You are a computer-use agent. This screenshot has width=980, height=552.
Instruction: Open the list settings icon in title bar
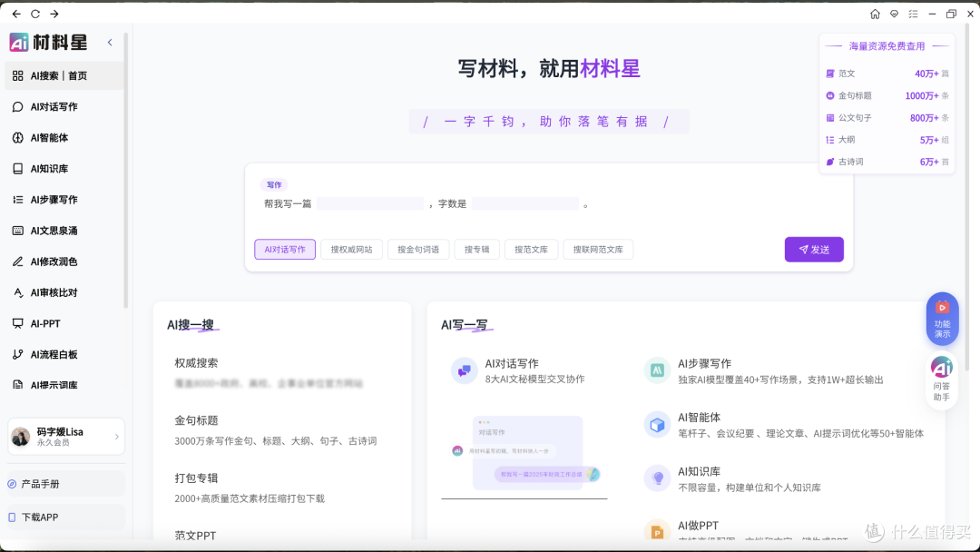913,14
